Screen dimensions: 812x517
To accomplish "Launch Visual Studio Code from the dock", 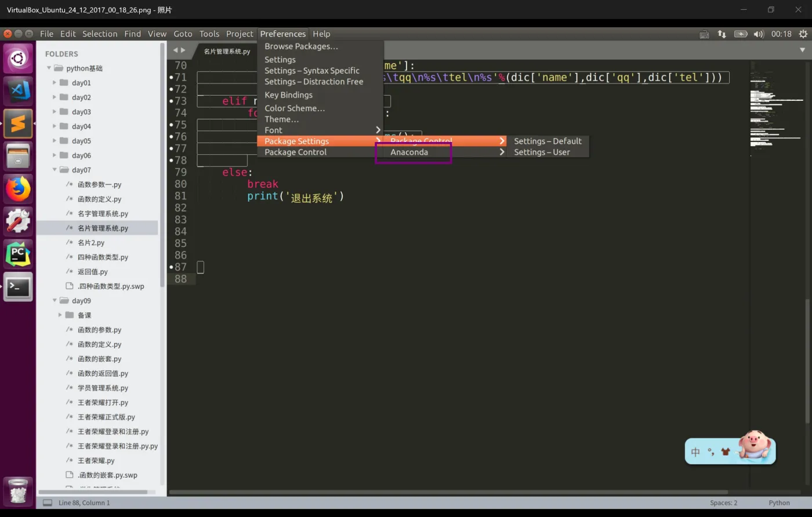I will [18, 91].
